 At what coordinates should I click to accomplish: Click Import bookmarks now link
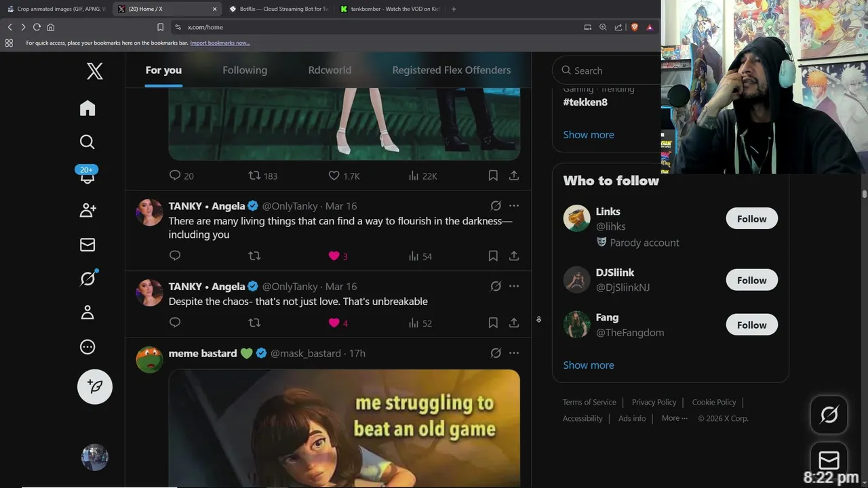click(x=220, y=43)
